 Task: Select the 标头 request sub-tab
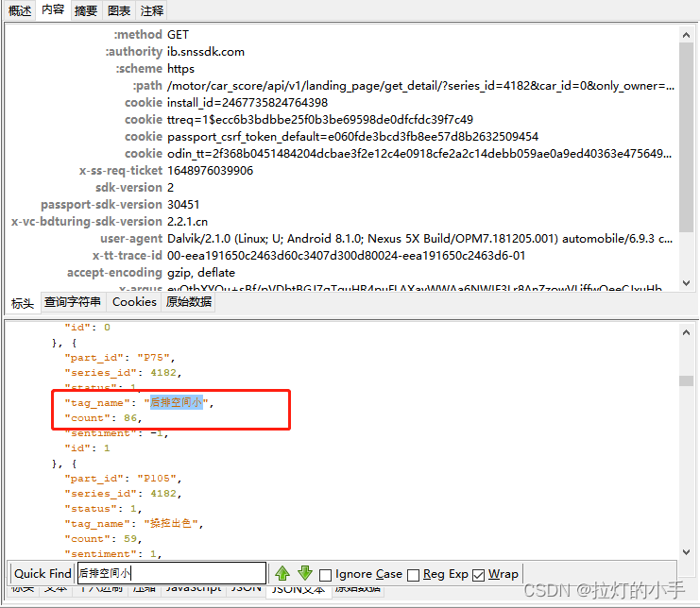tap(23, 303)
